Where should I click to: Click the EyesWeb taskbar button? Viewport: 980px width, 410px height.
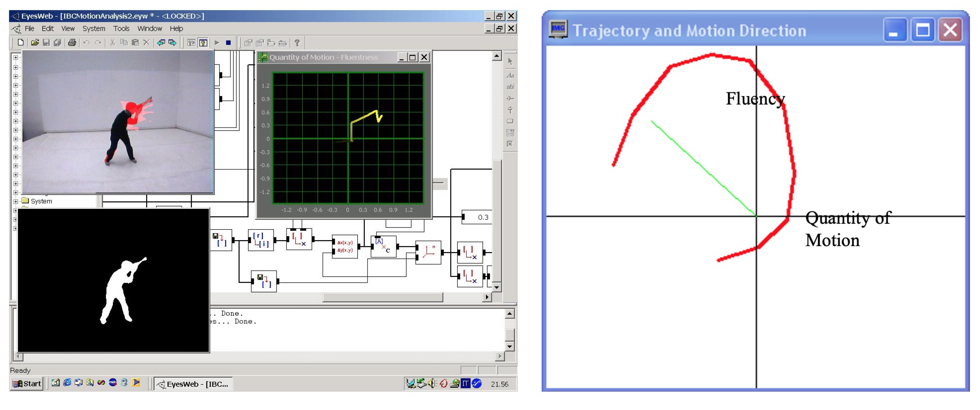click(193, 384)
